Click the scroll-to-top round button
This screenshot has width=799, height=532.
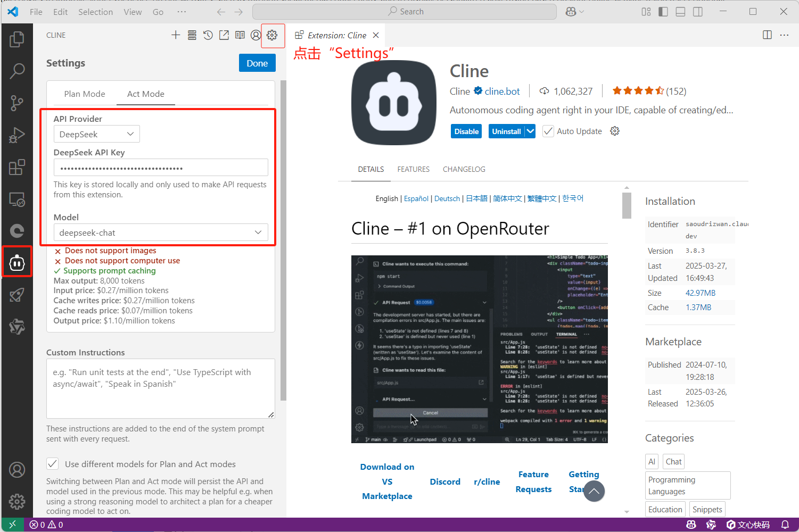pos(594,491)
